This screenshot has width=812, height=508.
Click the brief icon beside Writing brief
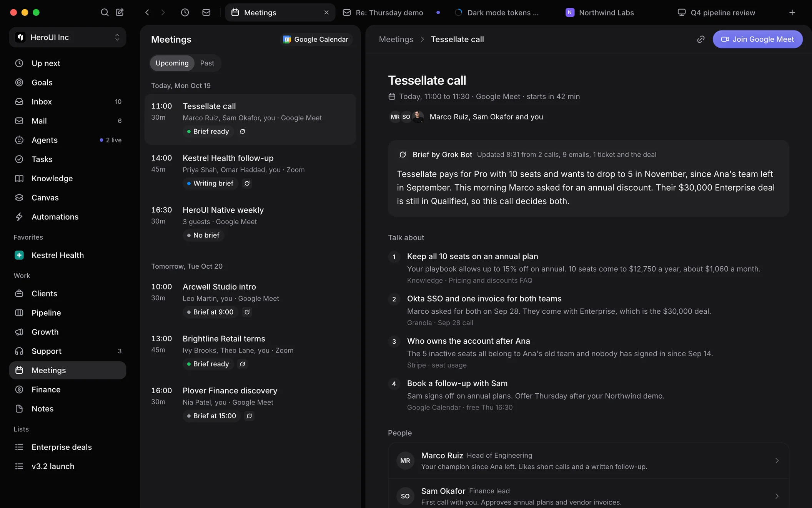247,184
